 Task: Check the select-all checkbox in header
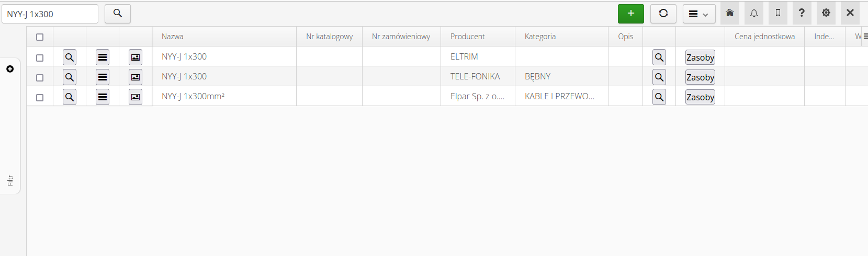[x=40, y=37]
